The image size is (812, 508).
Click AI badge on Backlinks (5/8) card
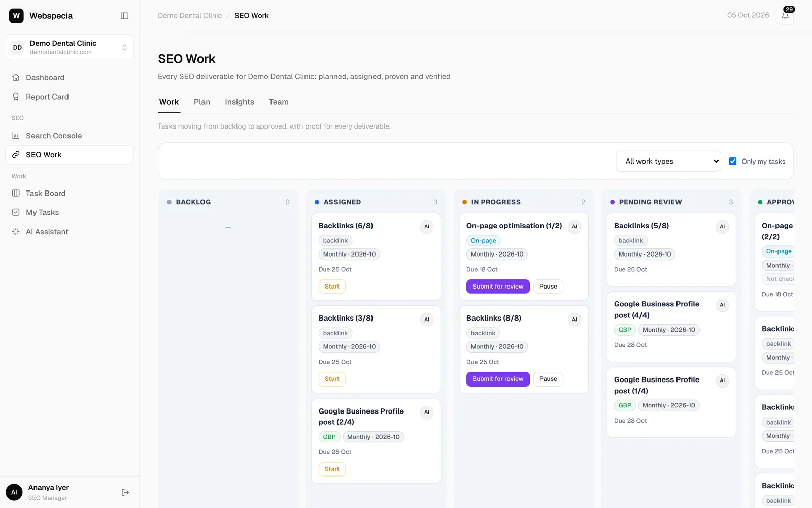(x=722, y=227)
